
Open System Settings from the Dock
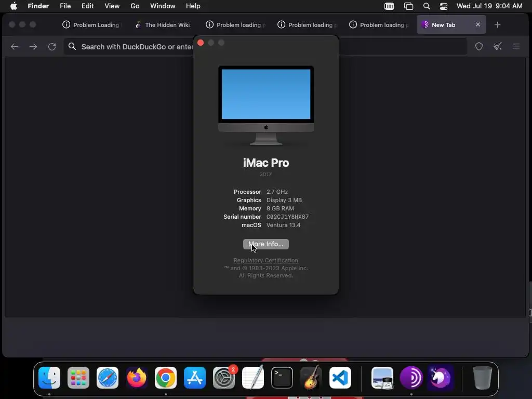pos(224,378)
